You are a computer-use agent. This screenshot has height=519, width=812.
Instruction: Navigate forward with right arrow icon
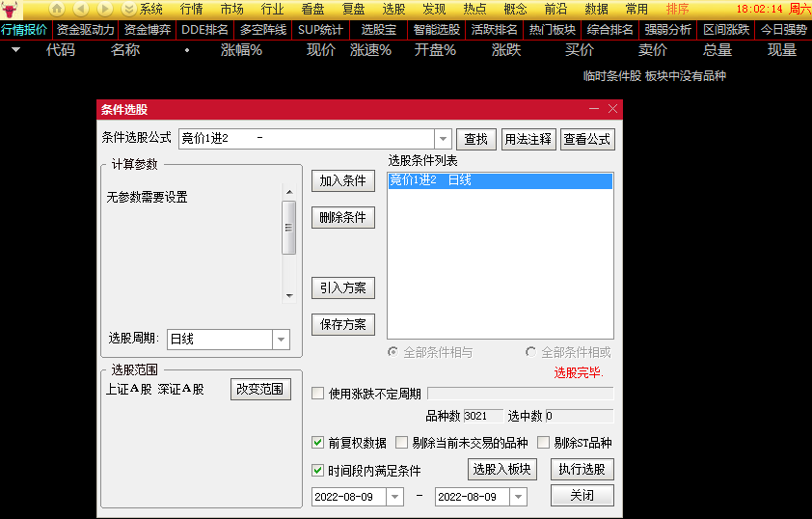(x=104, y=9)
